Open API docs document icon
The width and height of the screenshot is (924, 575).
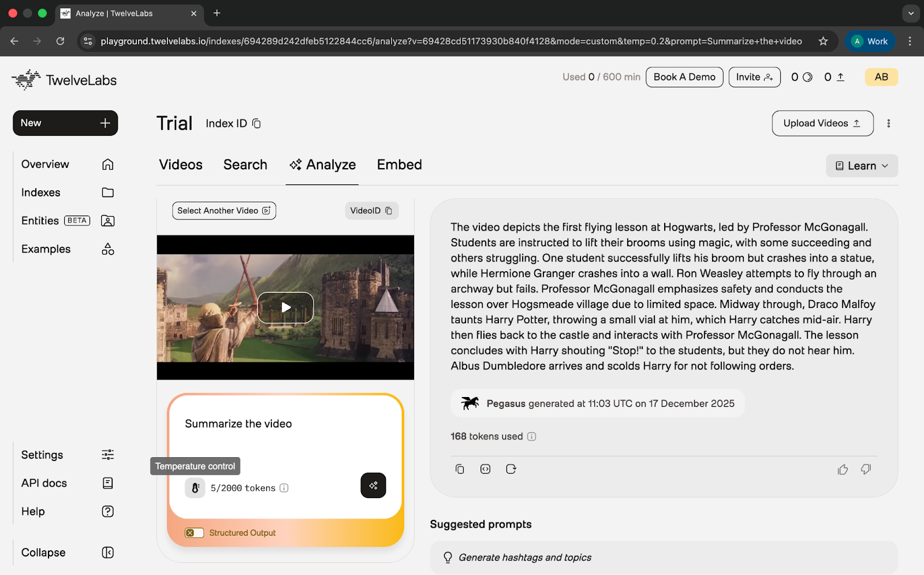[107, 483]
